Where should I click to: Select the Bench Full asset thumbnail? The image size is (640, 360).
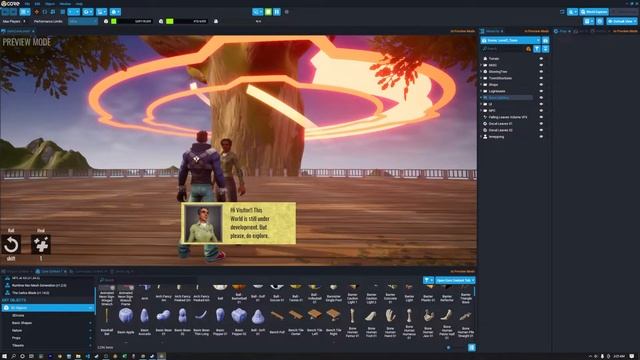coord(277,316)
